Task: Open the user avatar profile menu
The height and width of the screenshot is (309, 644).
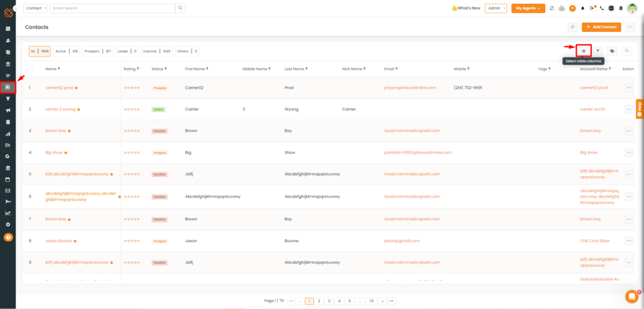Action: (632, 8)
